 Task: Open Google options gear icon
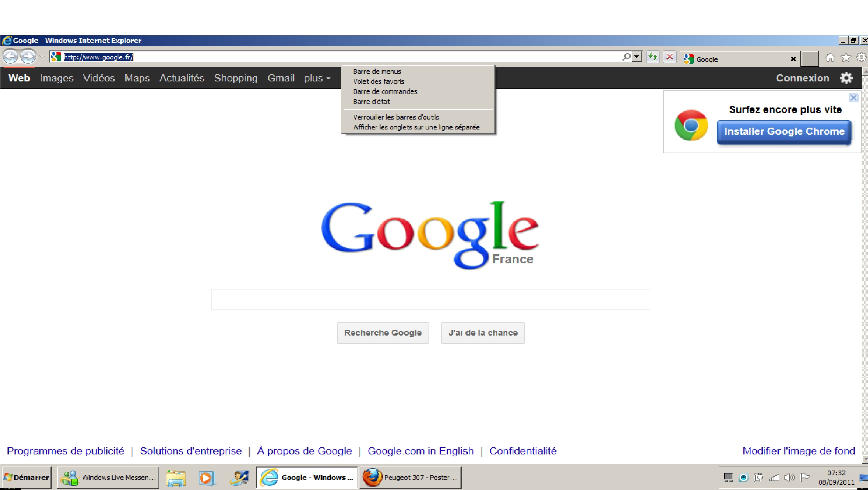click(x=846, y=78)
